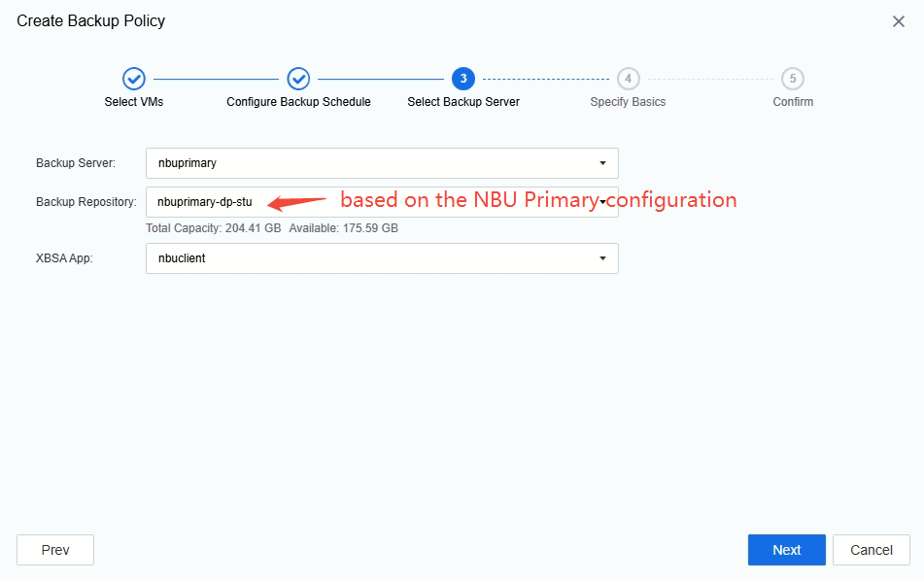This screenshot has height=581, width=924.
Task: Click the 'Total Capacity: 204.41 GB' text
Action: click(214, 228)
